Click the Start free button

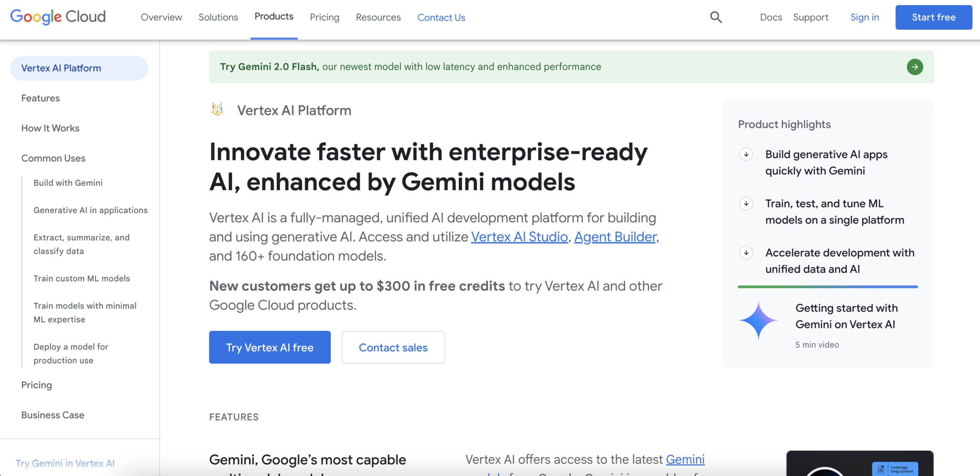tap(933, 17)
